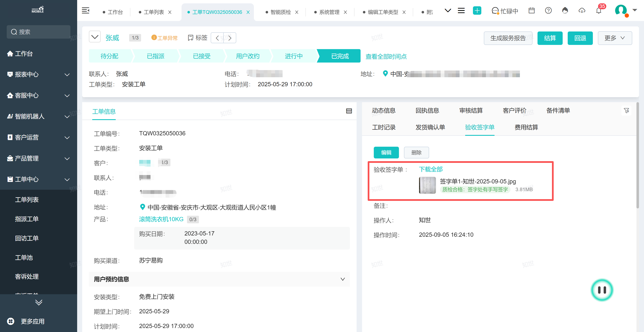644x332 pixels.
Task: Show more tabs dropdown chevron
Action: 448,10
